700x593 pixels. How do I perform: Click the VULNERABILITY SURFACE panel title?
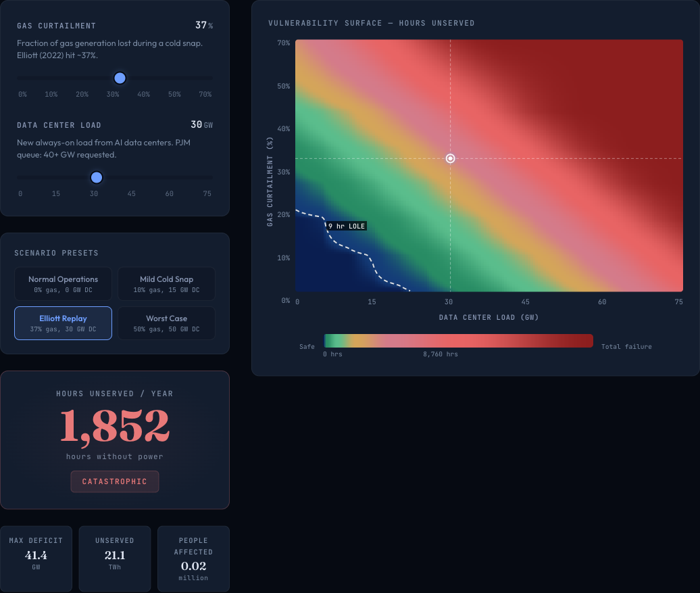tap(371, 22)
